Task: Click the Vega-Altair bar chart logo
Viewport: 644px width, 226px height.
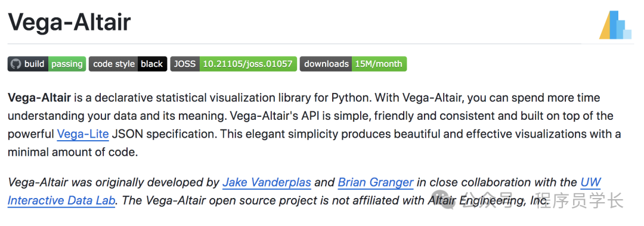Action: 615,26
